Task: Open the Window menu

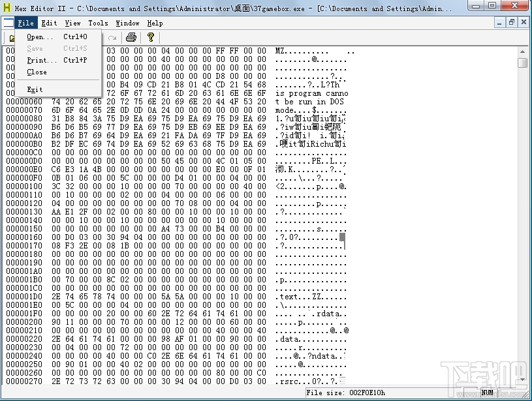Action: (127, 23)
